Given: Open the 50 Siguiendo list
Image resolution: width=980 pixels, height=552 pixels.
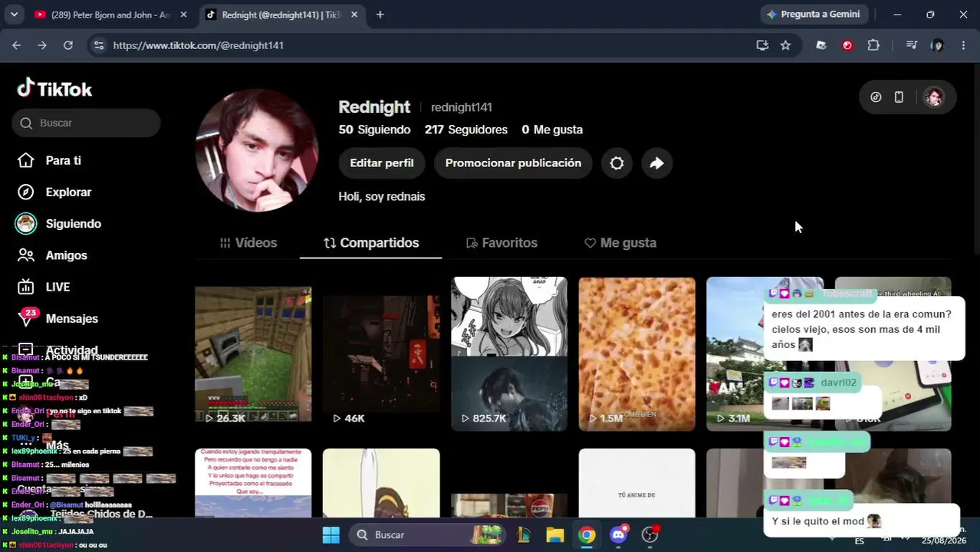Looking at the screenshot, I should click(374, 130).
